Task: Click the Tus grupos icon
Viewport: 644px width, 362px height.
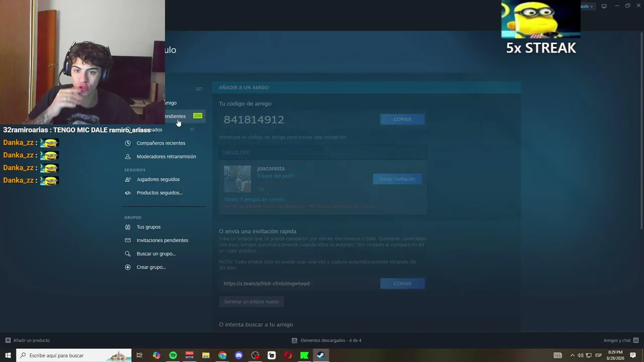Action: point(128,227)
